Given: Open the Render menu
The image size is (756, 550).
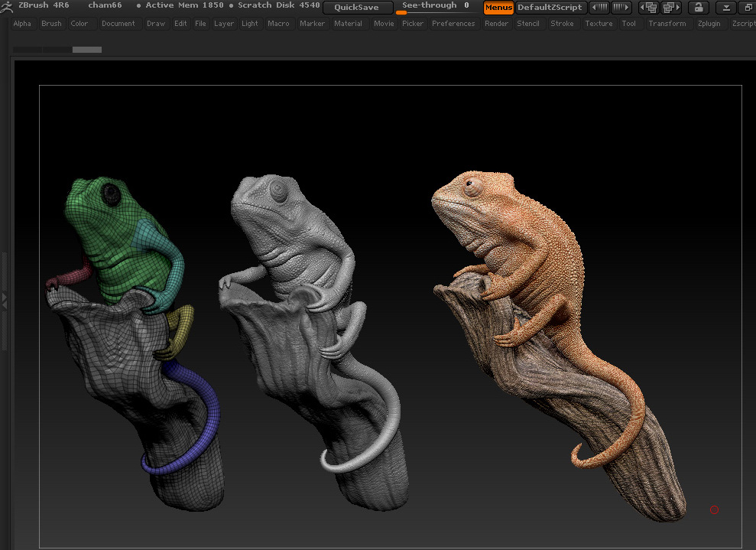Looking at the screenshot, I should [x=497, y=23].
